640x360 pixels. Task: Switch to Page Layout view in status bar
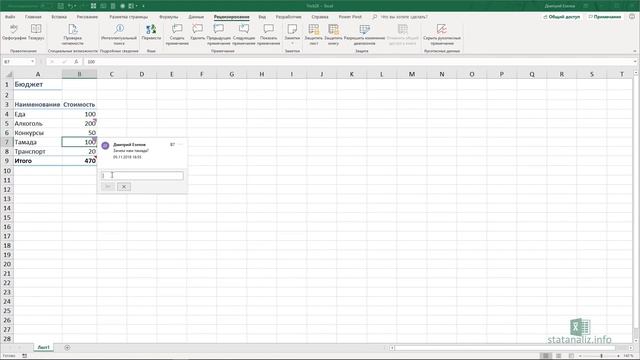pyautogui.click(x=558, y=356)
